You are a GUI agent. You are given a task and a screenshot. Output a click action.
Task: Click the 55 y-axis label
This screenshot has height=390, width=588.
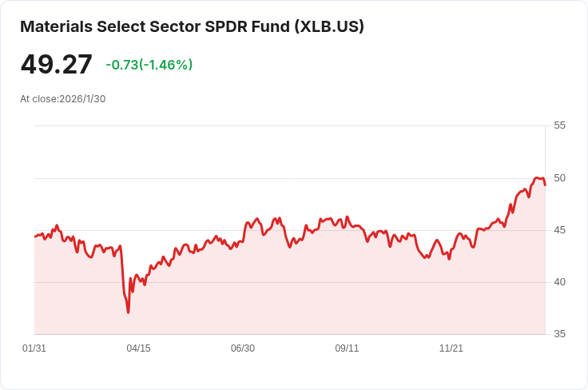point(559,125)
